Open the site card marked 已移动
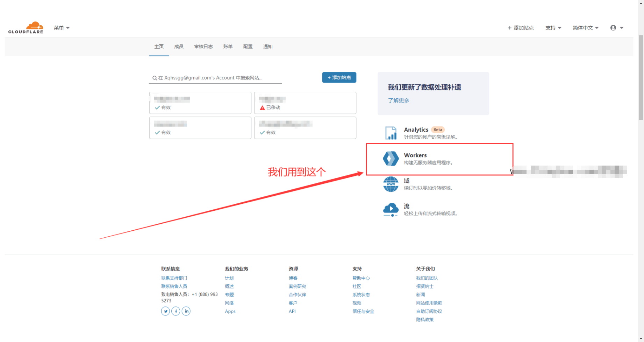Image resolution: width=644 pixels, height=342 pixels. point(305,103)
